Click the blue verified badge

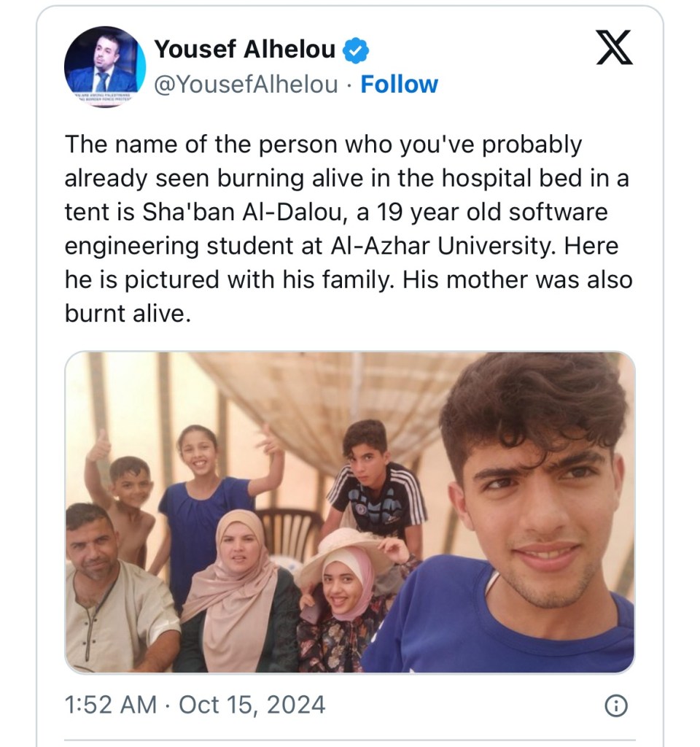tap(357, 50)
